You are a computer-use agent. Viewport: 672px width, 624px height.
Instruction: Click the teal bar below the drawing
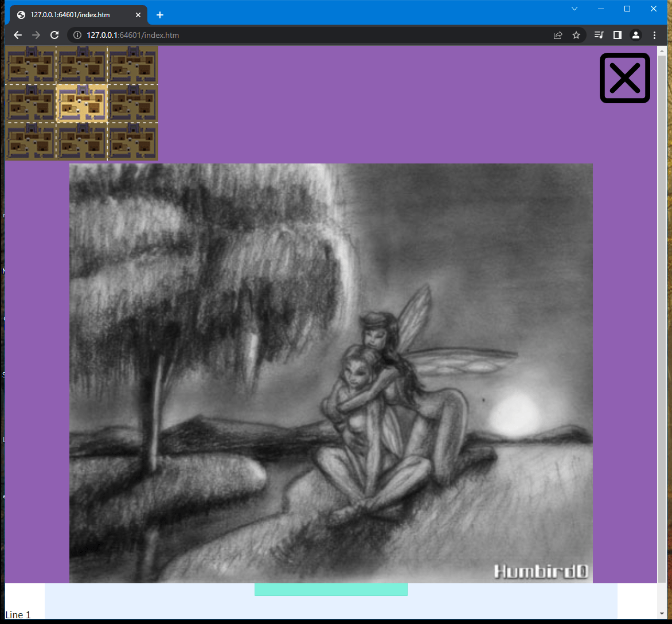click(331, 590)
